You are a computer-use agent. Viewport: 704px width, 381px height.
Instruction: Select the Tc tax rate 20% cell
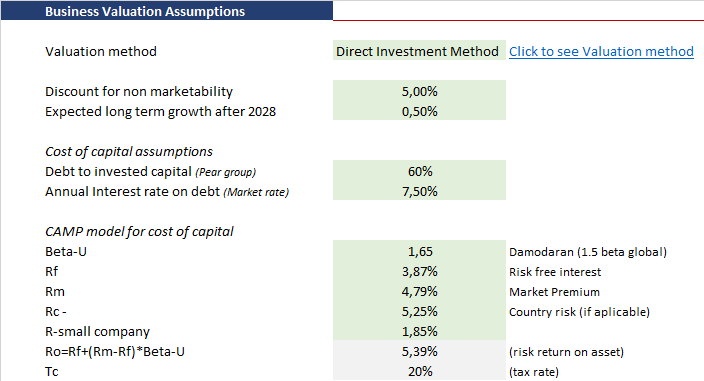[419, 371]
